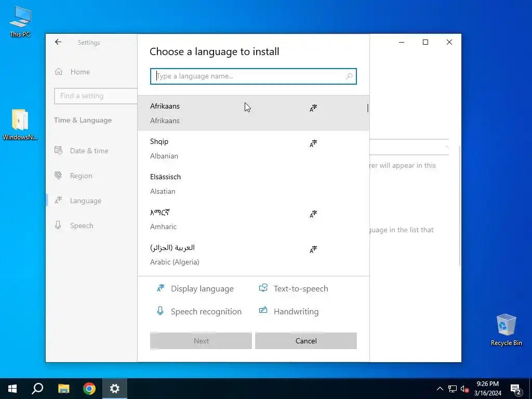This screenshot has height=399, width=532.
Task: Select Language in the sidebar
Action: point(86,201)
